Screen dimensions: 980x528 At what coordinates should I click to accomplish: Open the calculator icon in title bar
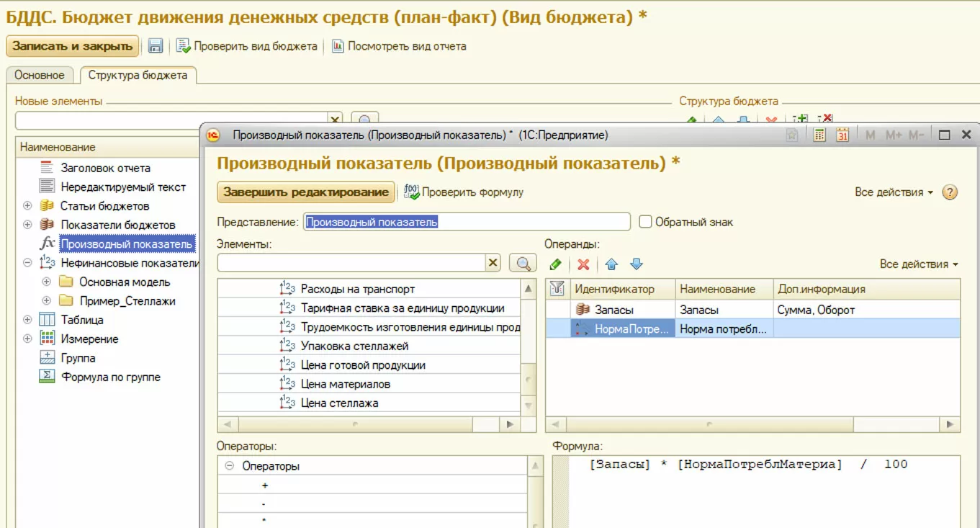(819, 135)
